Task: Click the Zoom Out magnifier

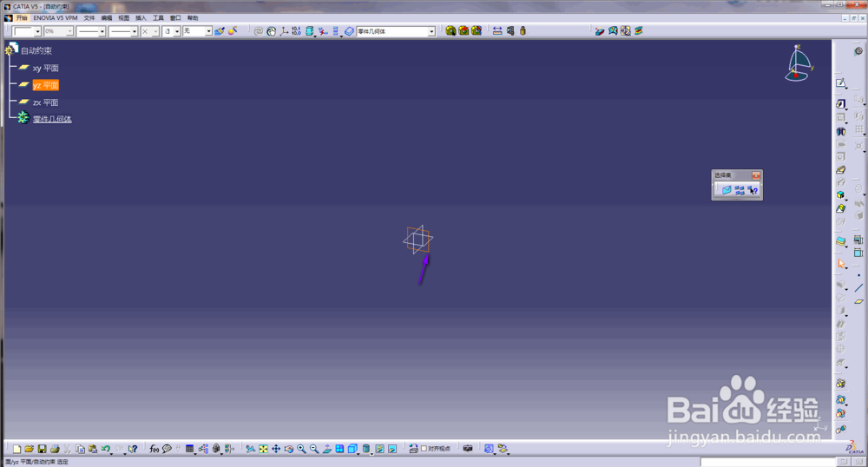Action: click(x=314, y=449)
